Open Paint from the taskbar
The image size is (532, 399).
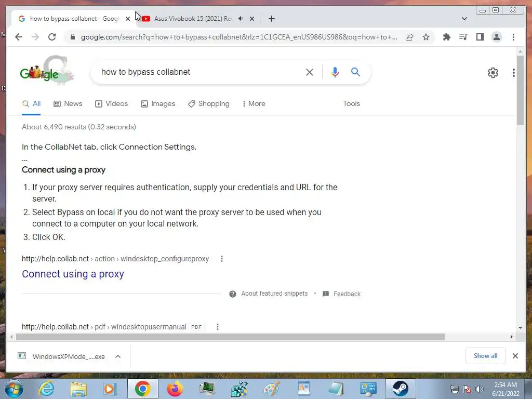(x=272, y=389)
